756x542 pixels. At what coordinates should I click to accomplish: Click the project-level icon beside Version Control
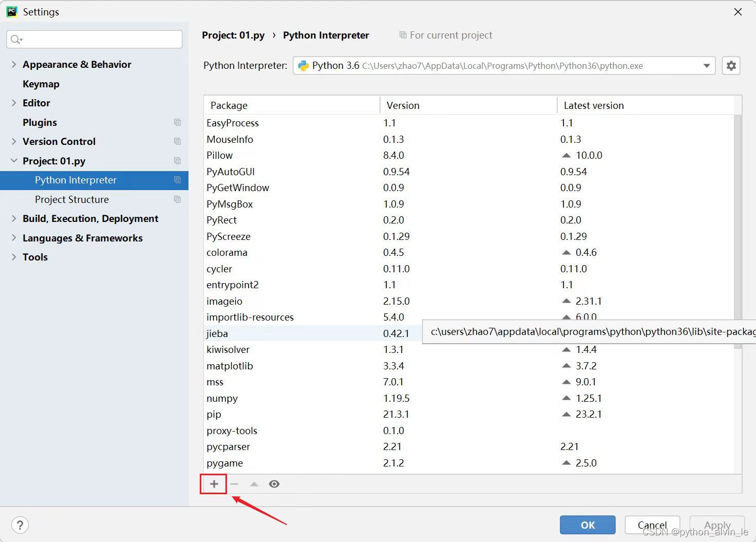pos(177,141)
